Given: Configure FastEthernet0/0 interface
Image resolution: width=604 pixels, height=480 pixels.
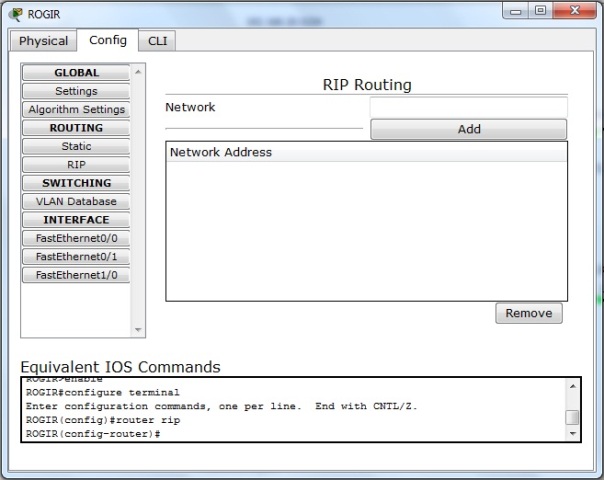Looking at the screenshot, I should point(76,238).
